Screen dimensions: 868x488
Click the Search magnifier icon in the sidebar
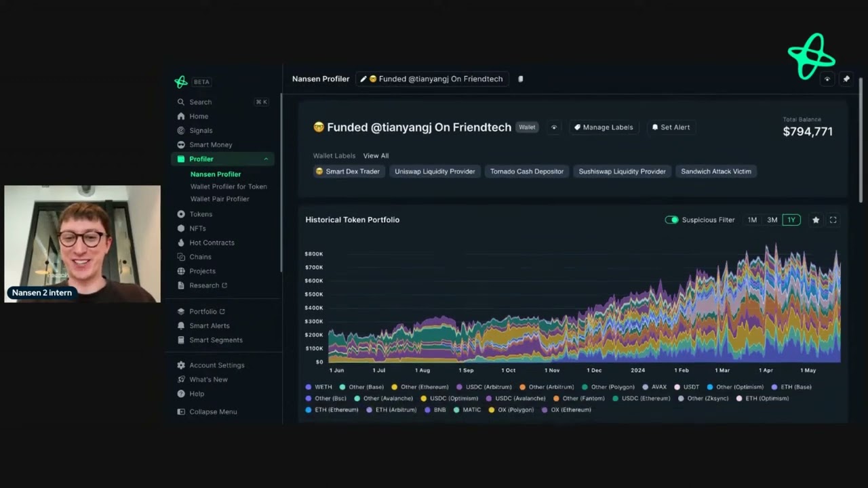181,102
